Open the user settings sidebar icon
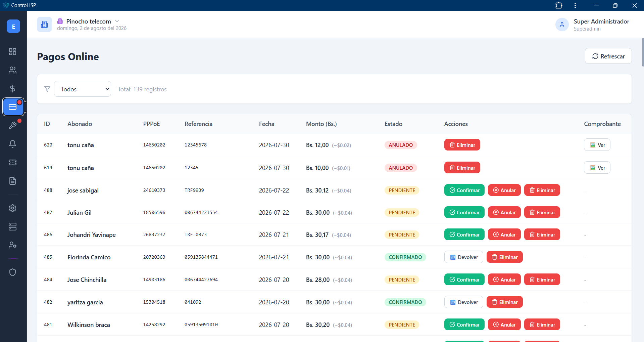The image size is (644, 342). (12, 245)
